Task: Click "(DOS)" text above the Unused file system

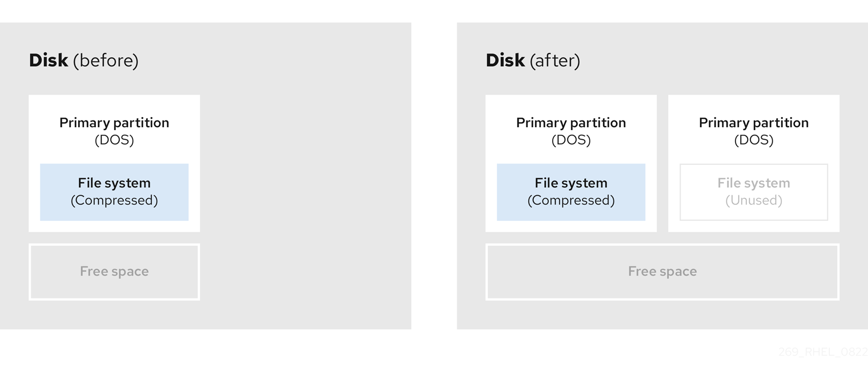Action: click(x=754, y=140)
